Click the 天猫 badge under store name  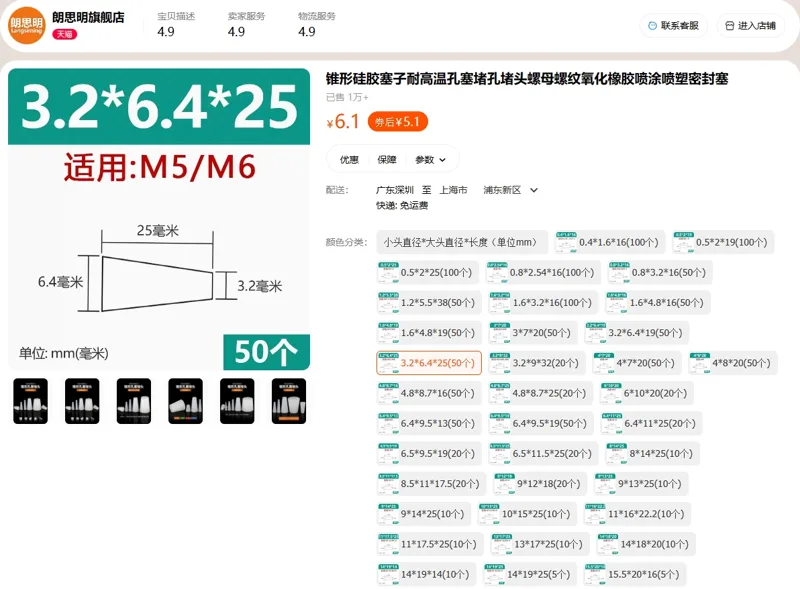64,34
